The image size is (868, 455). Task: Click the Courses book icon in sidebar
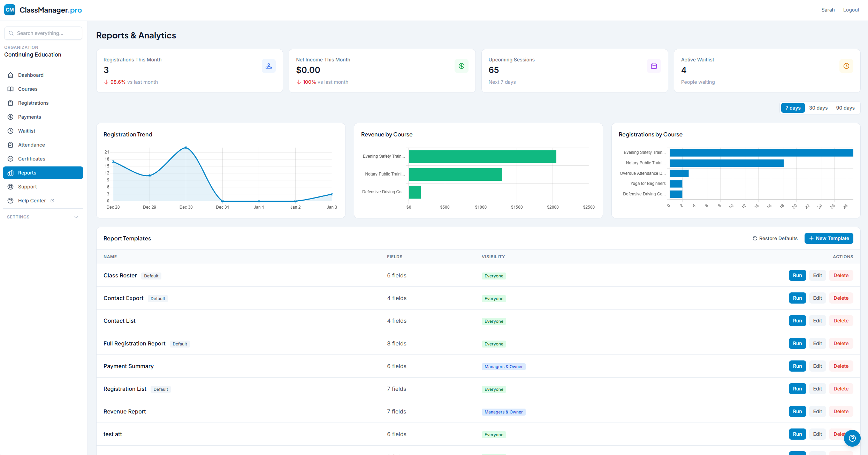[x=10, y=89]
